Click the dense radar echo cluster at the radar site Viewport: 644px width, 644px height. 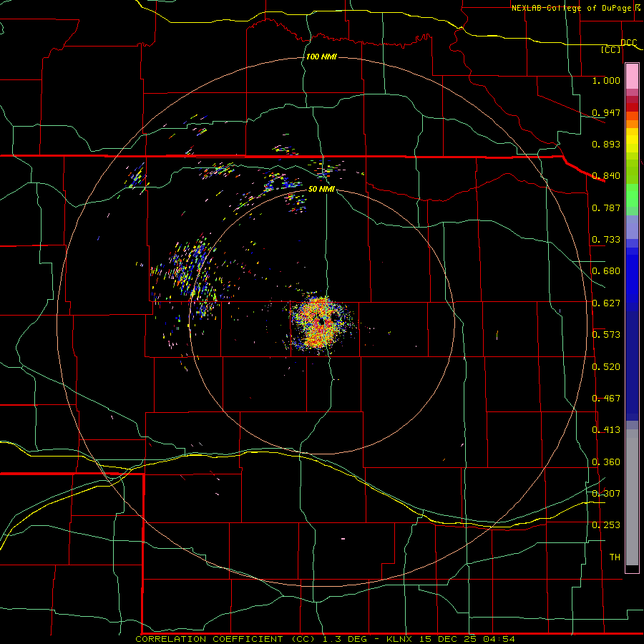pyautogui.click(x=321, y=323)
